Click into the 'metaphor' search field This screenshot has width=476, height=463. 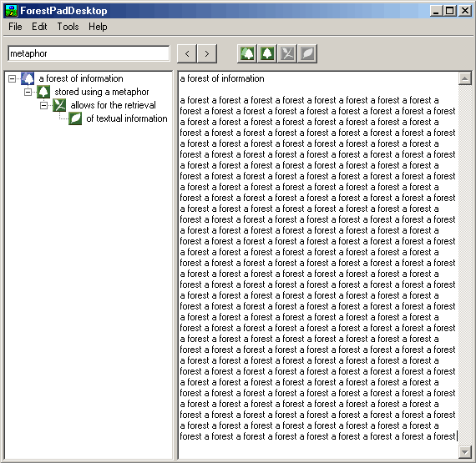tap(89, 53)
